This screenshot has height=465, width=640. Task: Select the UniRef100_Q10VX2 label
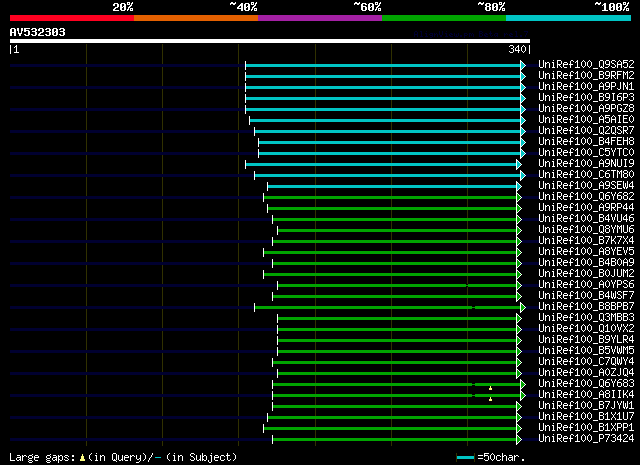click(586, 329)
